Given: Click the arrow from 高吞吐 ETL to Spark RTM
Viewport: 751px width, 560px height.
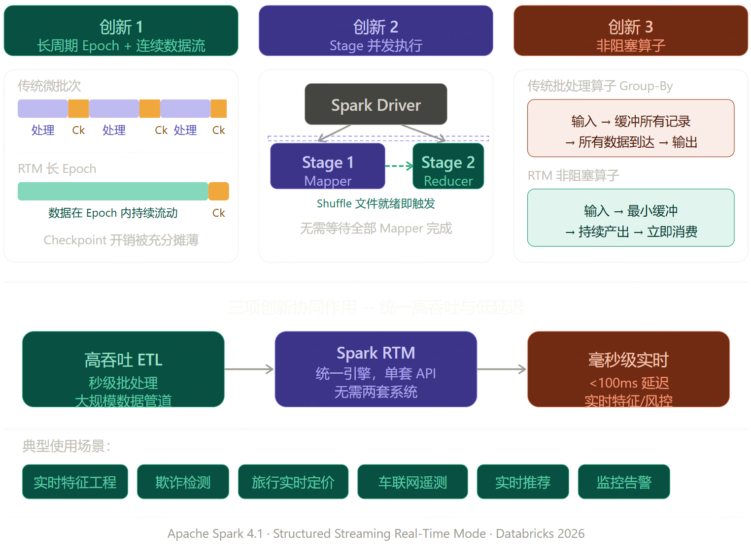Looking at the screenshot, I should tap(249, 369).
